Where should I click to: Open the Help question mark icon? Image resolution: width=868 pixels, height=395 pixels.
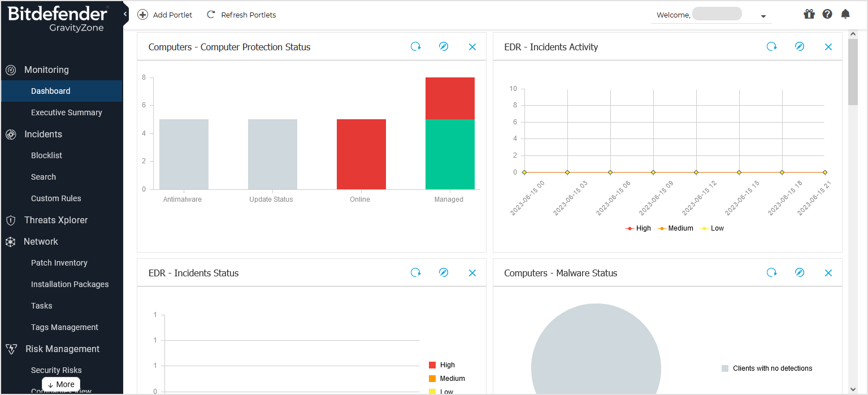click(x=827, y=14)
